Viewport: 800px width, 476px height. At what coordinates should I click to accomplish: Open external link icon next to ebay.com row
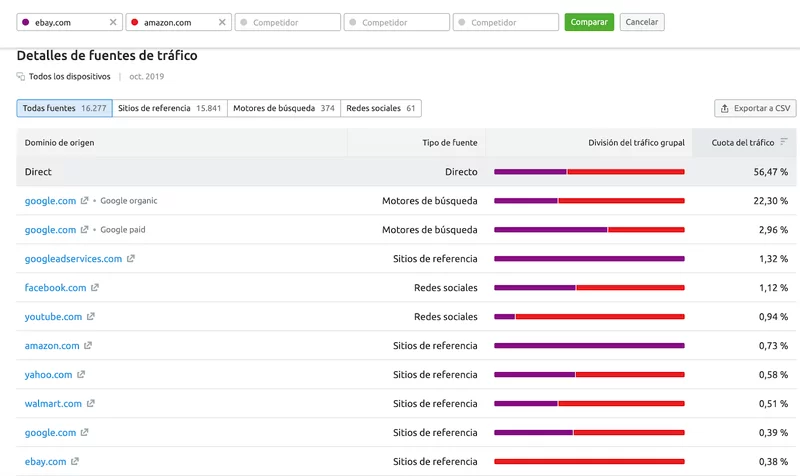click(x=75, y=461)
